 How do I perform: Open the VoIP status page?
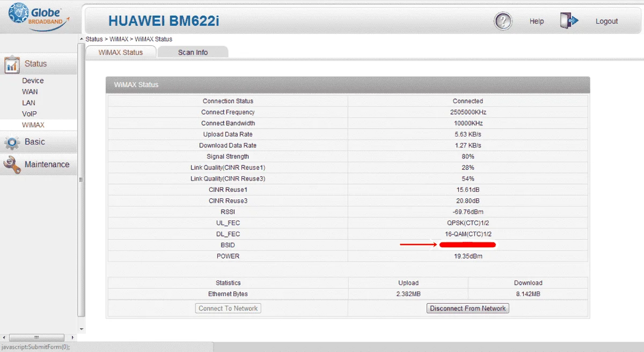30,114
